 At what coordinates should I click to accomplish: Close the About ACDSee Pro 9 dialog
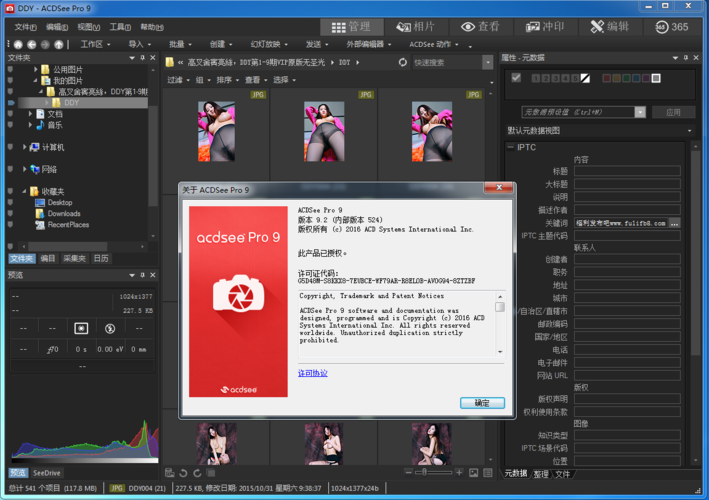pyautogui.click(x=499, y=187)
